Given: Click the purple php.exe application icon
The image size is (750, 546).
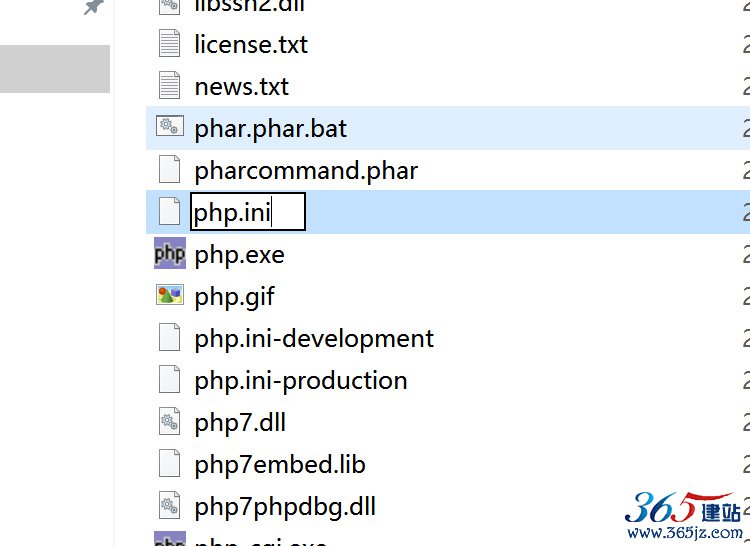Looking at the screenshot, I should click(170, 253).
